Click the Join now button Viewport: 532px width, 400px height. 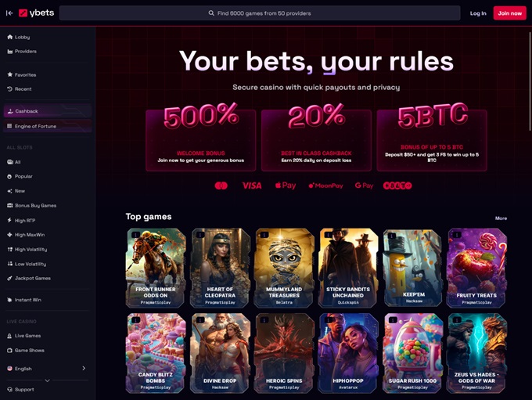click(509, 13)
